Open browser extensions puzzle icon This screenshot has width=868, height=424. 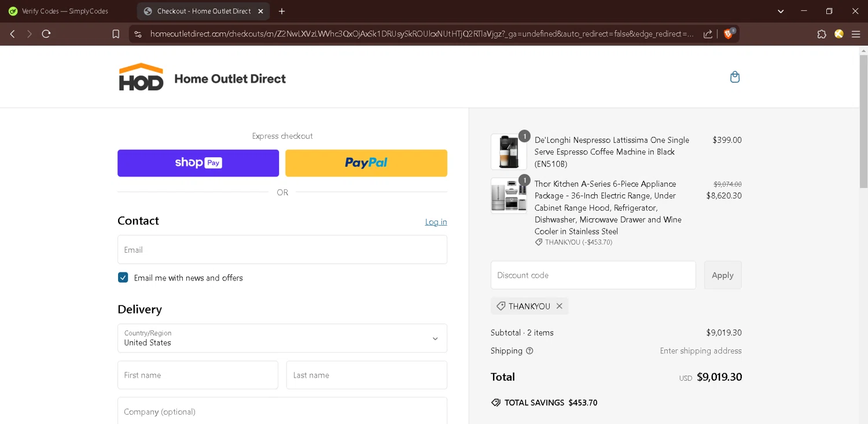click(x=822, y=34)
